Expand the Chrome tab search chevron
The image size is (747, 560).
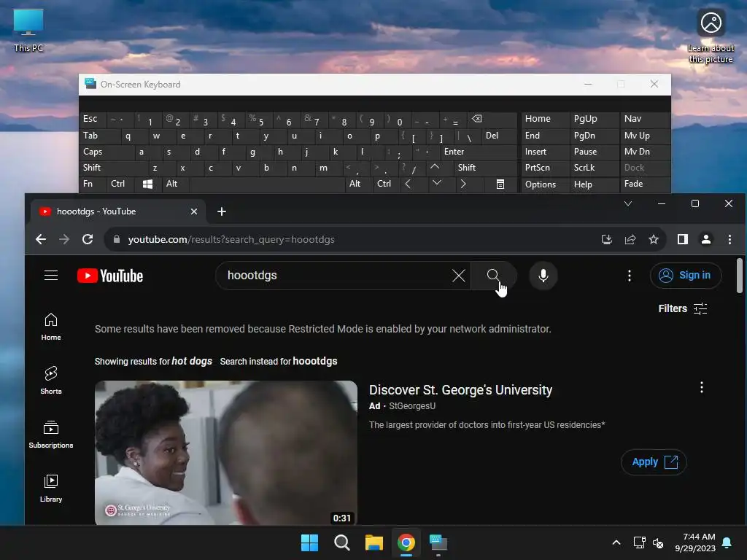(628, 204)
